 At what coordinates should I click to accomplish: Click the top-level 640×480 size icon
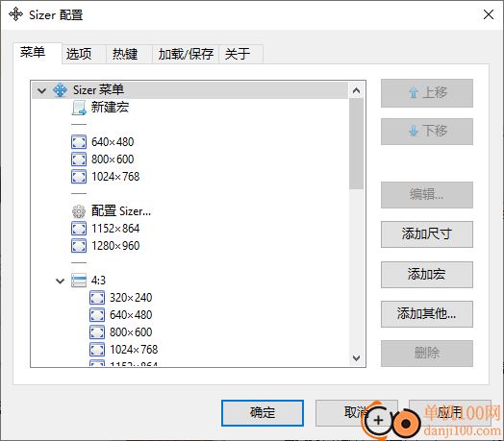(79, 142)
